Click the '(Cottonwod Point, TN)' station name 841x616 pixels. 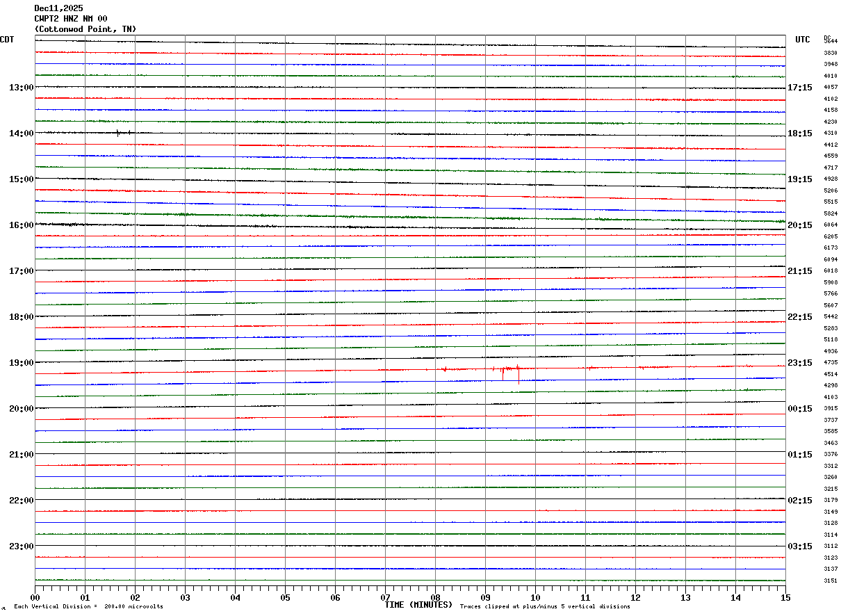point(85,29)
